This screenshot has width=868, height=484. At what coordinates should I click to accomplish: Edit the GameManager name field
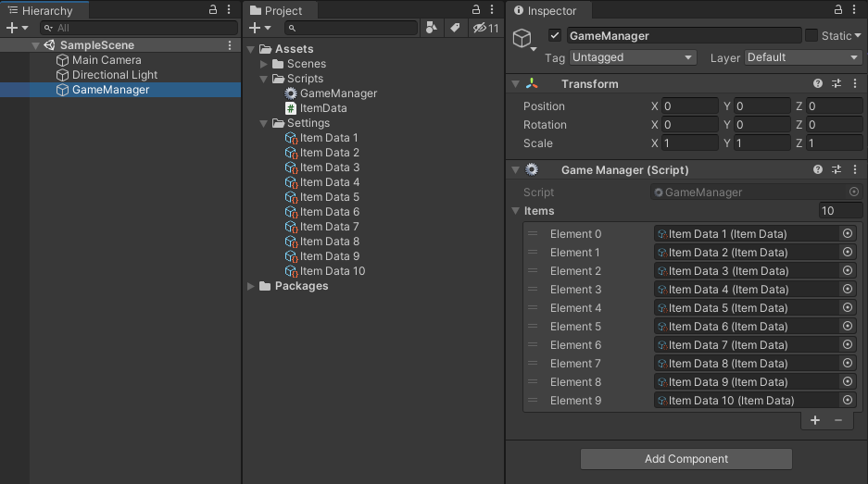point(685,35)
